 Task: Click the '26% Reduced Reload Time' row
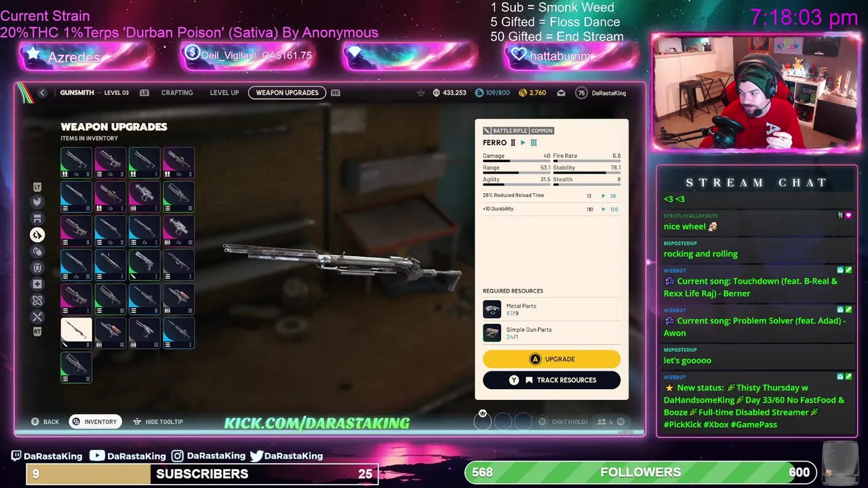pos(551,195)
